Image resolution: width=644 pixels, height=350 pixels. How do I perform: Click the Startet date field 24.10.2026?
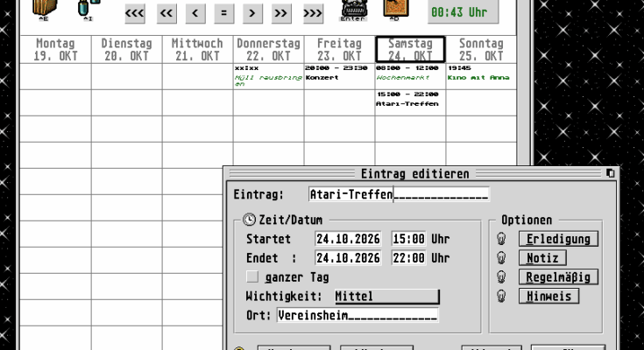pyautogui.click(x=348, y=239)
